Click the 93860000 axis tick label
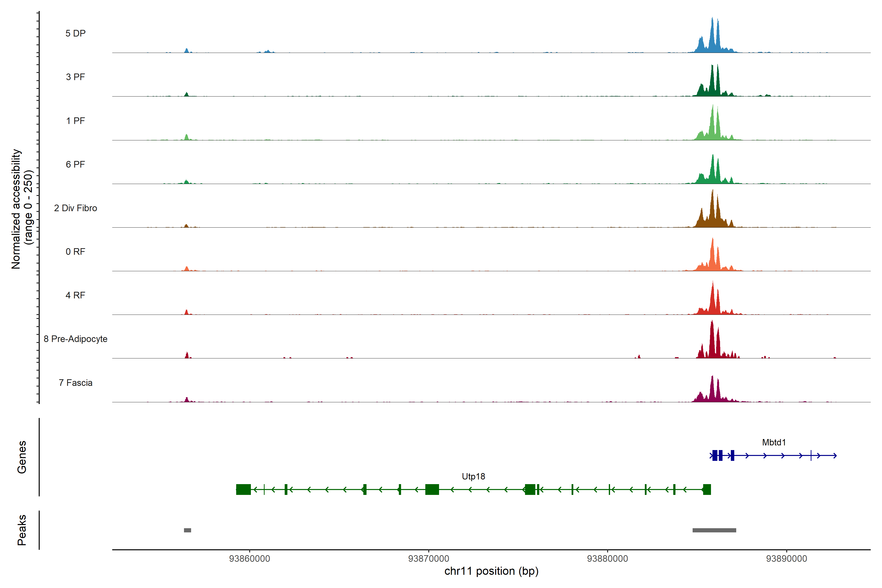 249,559
